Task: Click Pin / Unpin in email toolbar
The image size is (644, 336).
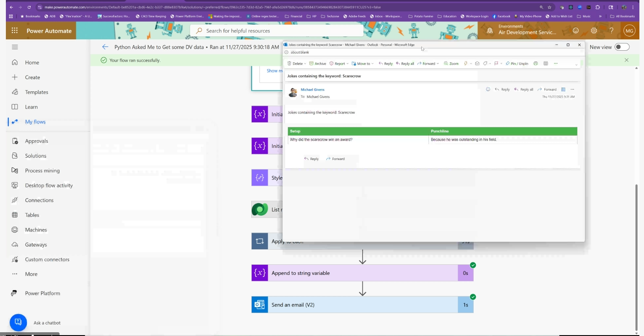Action: pyautogui.click(x=517, y=64)
